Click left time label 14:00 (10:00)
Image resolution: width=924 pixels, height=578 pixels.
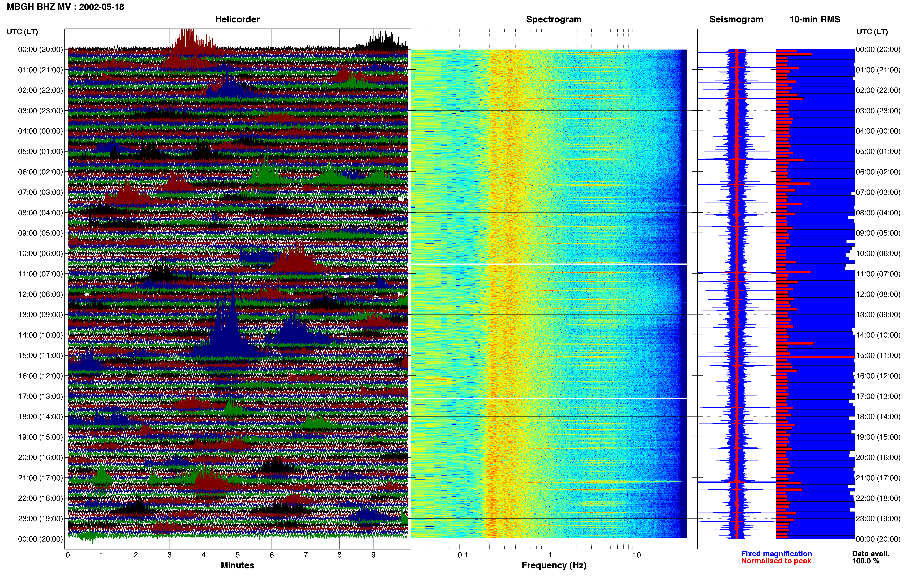coord(41,335)
